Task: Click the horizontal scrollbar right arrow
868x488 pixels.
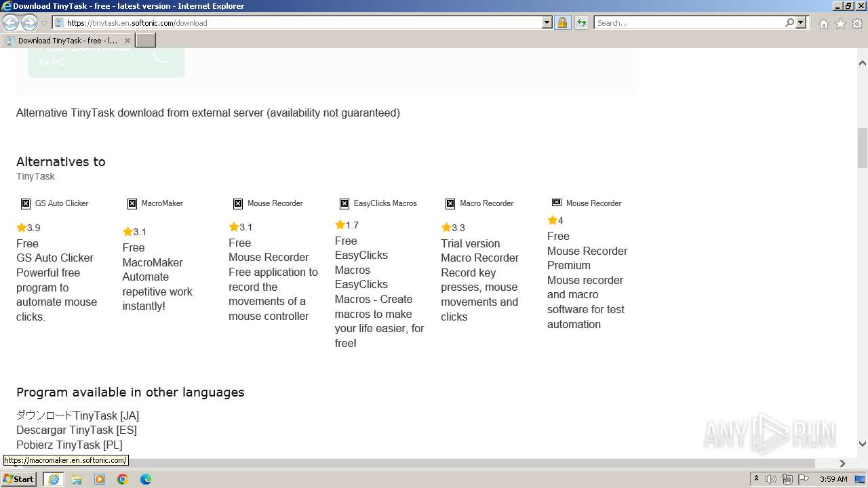Action: pos(843,464)
